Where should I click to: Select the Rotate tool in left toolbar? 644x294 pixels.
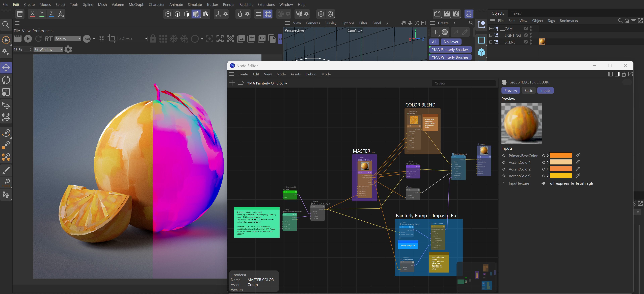point(6,80)
